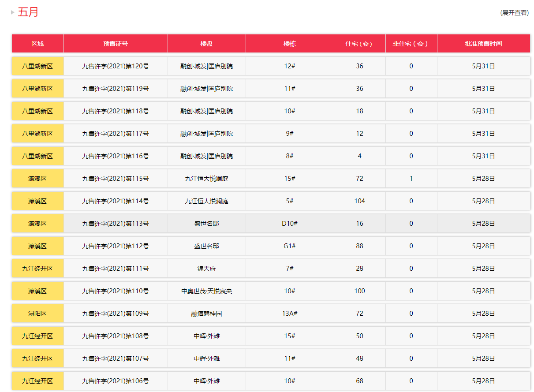534x392 pixels.
Task: Click 九江恒大悦澜庭 in permit 115 row
Action: click(x=206, y=179)
